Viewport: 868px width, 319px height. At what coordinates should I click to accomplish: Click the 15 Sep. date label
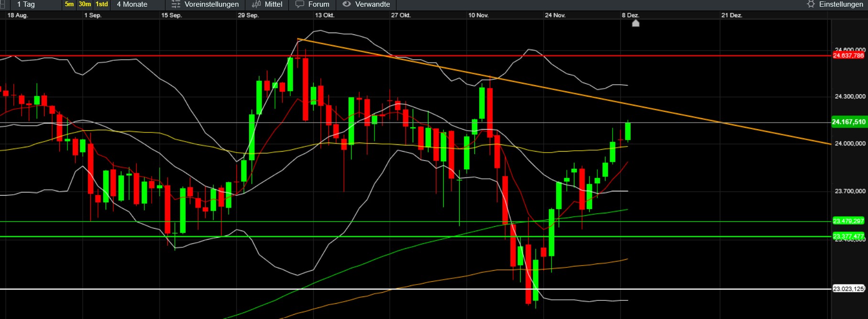171,15
